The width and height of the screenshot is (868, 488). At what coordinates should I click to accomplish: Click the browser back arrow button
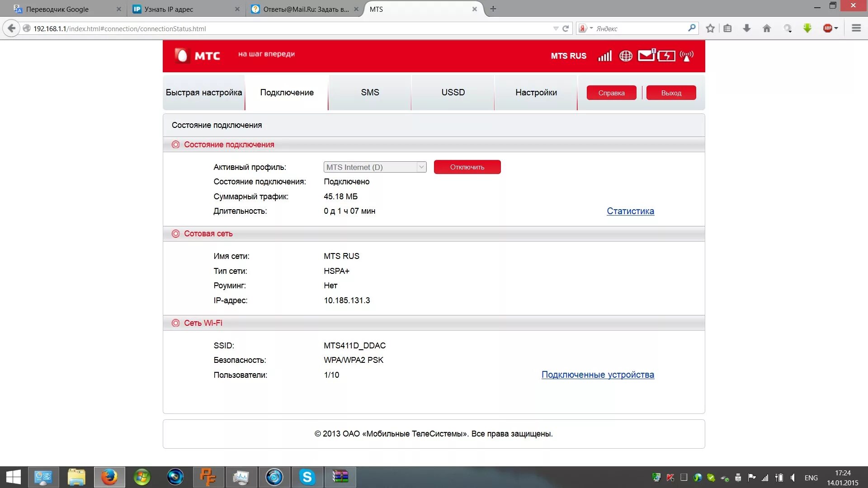(x=11, y=28)
